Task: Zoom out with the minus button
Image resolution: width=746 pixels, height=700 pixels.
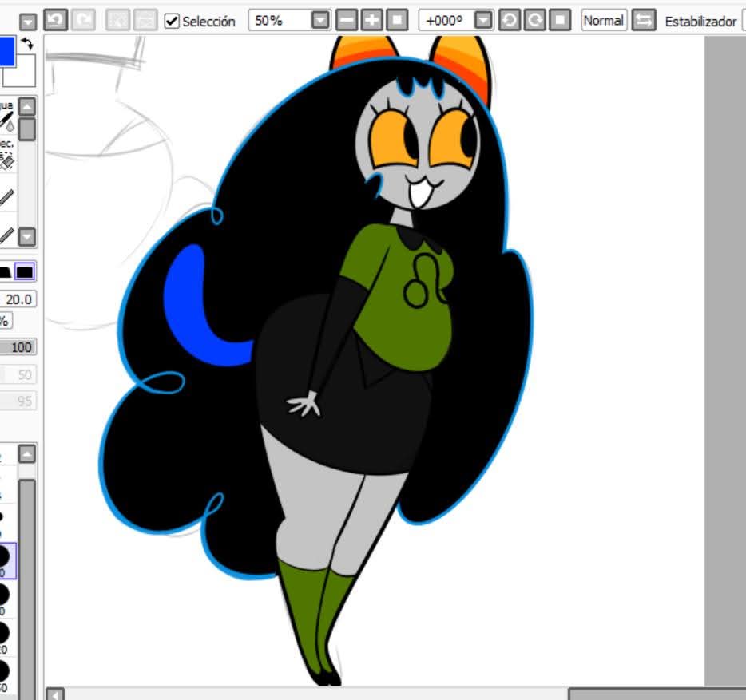Action: tap(347, 21)
